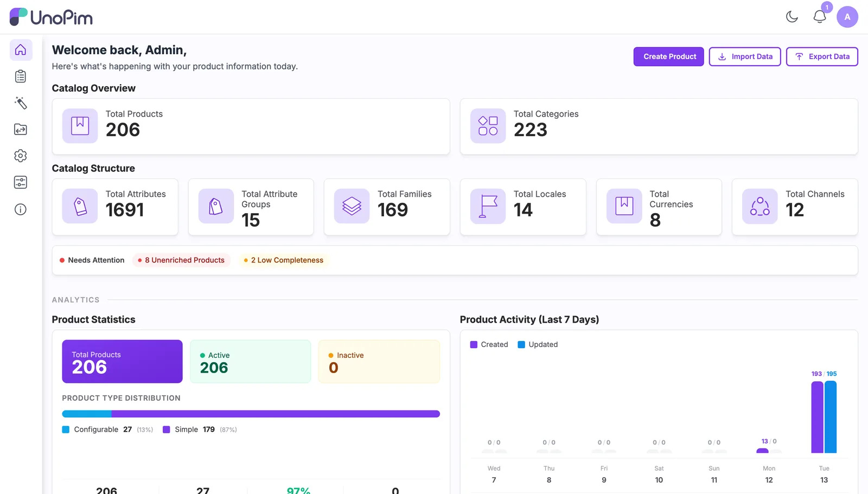Click the Updated legend color swatch
Image resolution: width=868 pixels, height=494 pixels.
point(521,344)
